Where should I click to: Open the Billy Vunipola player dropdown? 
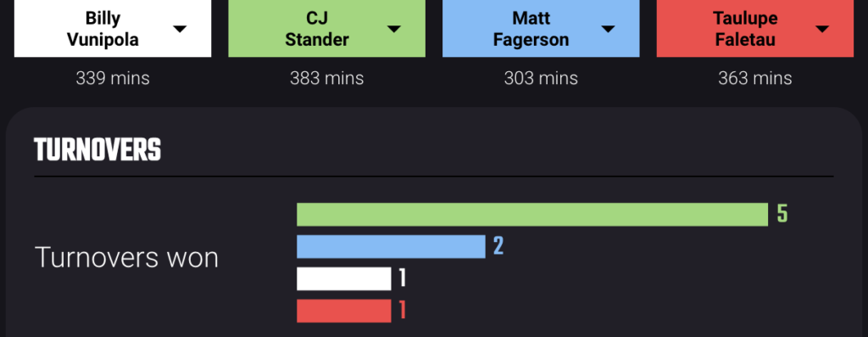113,28
